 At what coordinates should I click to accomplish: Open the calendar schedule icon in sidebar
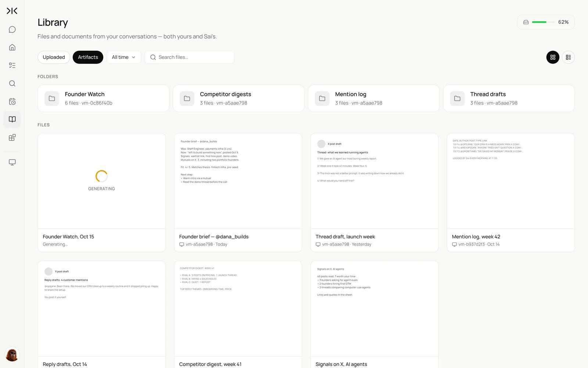pyautogui.click(x=12, y=102)
